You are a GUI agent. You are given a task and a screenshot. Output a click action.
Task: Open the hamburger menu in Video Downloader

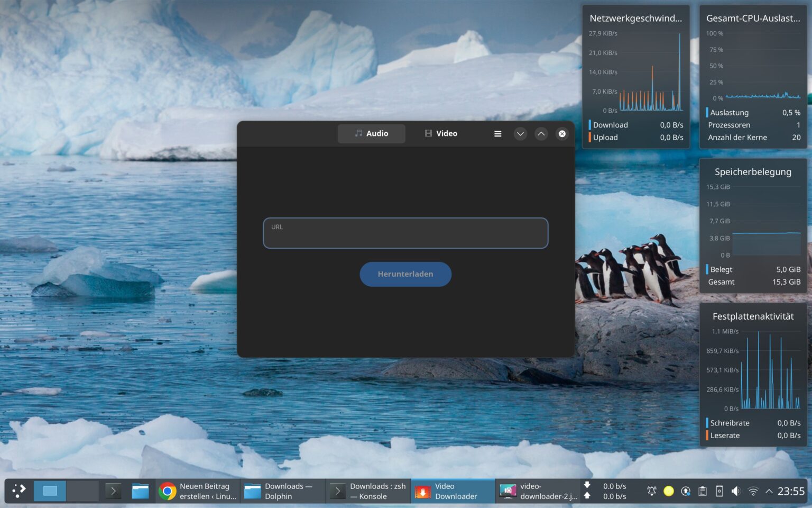coord(497,133)
